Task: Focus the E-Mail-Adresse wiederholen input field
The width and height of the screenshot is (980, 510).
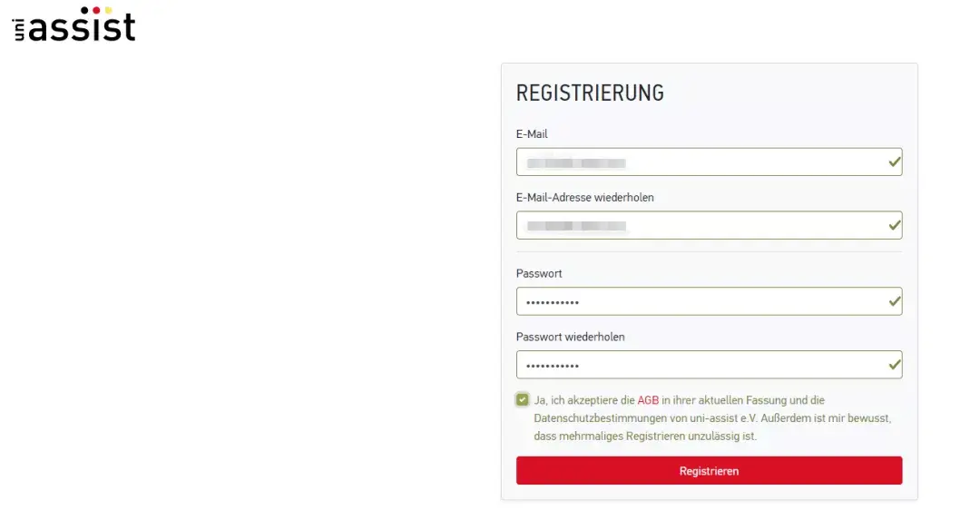Action: coord(699,225)
